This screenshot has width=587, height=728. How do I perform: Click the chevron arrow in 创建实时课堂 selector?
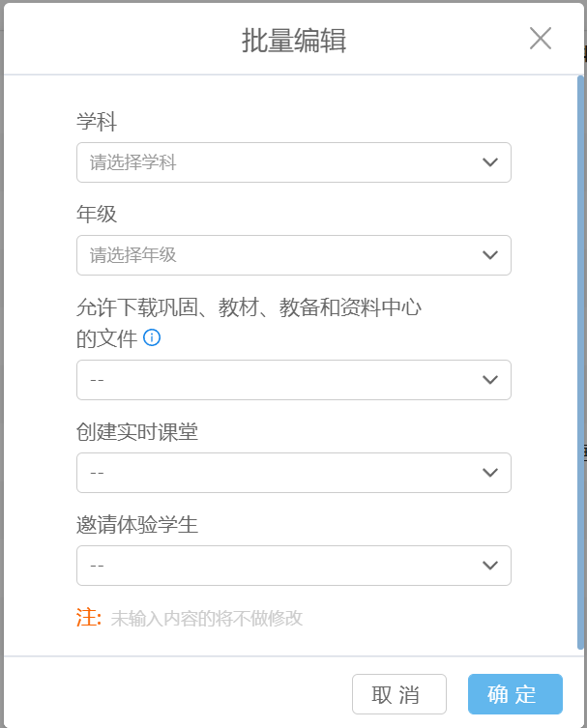point(490,473)
